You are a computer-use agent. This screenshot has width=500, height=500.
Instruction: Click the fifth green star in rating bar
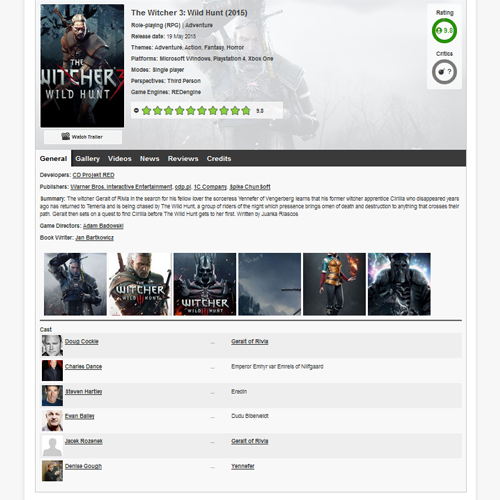(x=191, y=111)
